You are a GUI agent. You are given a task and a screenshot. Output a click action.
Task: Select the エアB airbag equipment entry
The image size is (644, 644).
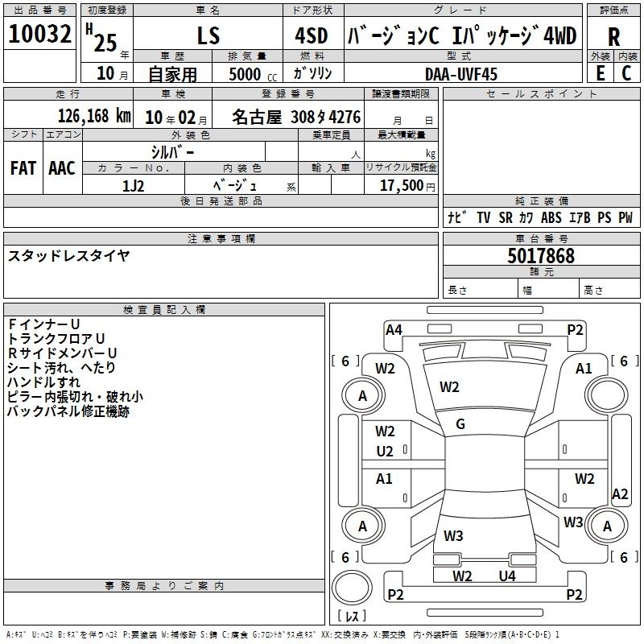580,217
